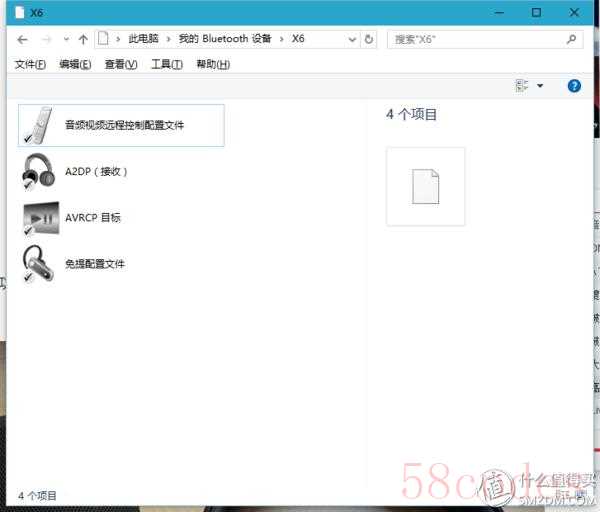Viewport: 600px width, 512px height.
Task: Select the A2DP (接收) headphones icon
Action: coord(38,171)
